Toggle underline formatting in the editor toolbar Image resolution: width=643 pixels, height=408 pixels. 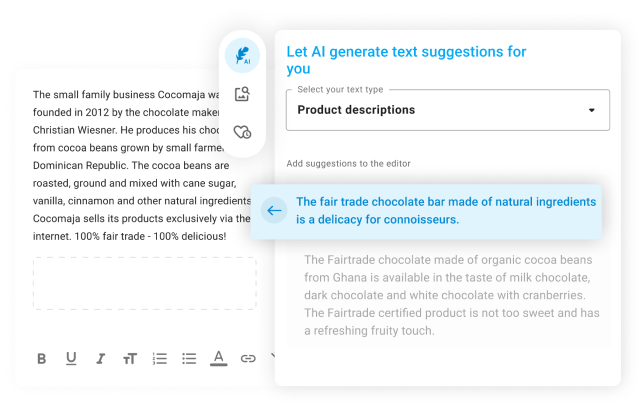(71, 359)
